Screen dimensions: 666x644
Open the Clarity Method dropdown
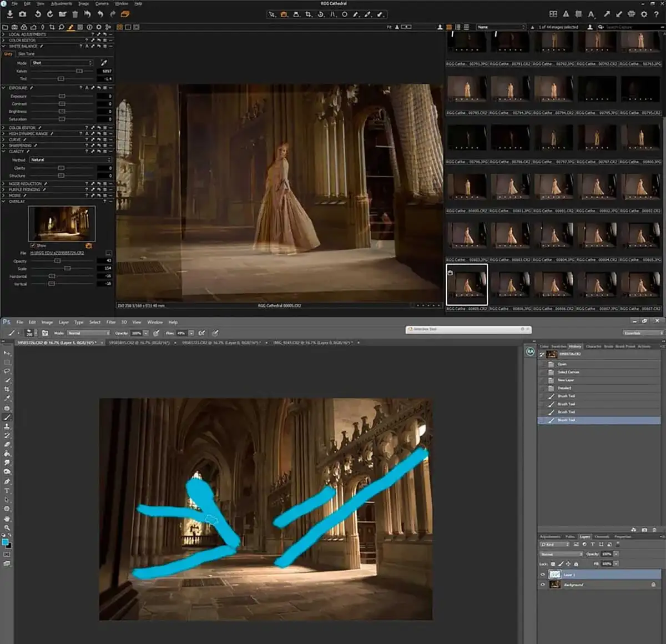[70, 160]
